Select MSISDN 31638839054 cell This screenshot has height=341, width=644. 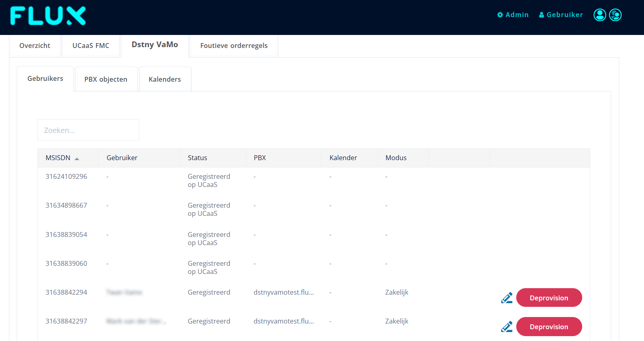(66, 235)
